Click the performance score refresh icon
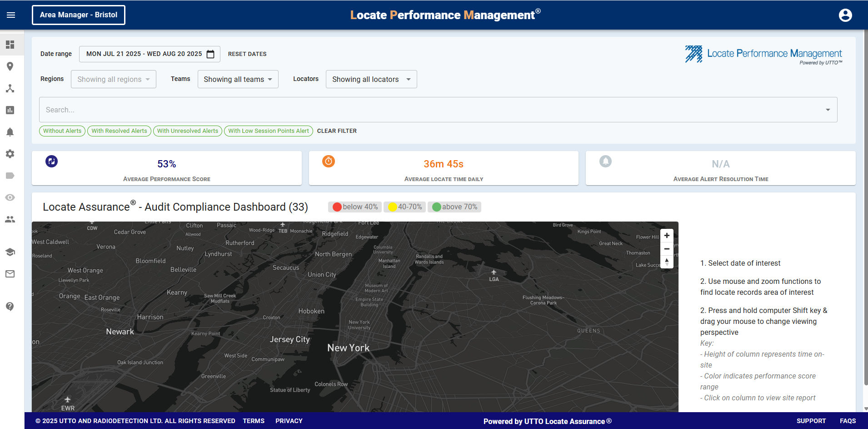The image size is (868, 429). (52, 161)
